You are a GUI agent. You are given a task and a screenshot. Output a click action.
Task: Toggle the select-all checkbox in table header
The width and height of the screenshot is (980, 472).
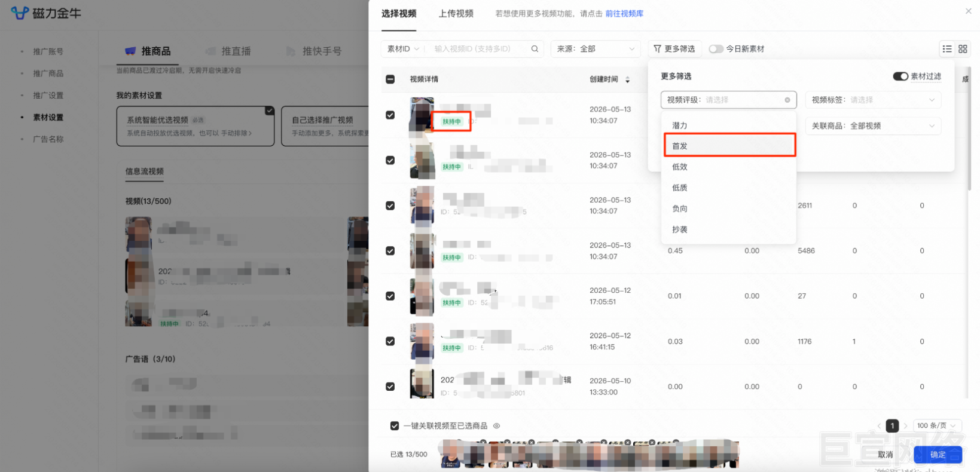click(390, 79)
